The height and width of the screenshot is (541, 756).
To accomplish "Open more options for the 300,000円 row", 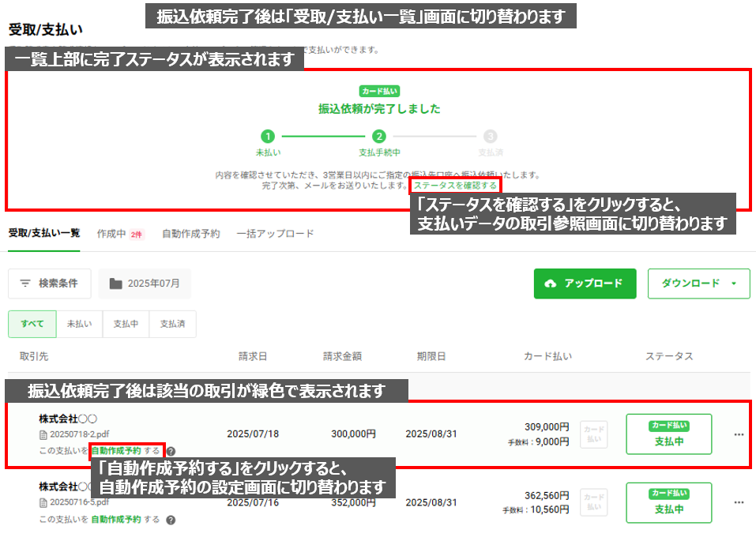I will pyautogui.click(x=739, y=434).
